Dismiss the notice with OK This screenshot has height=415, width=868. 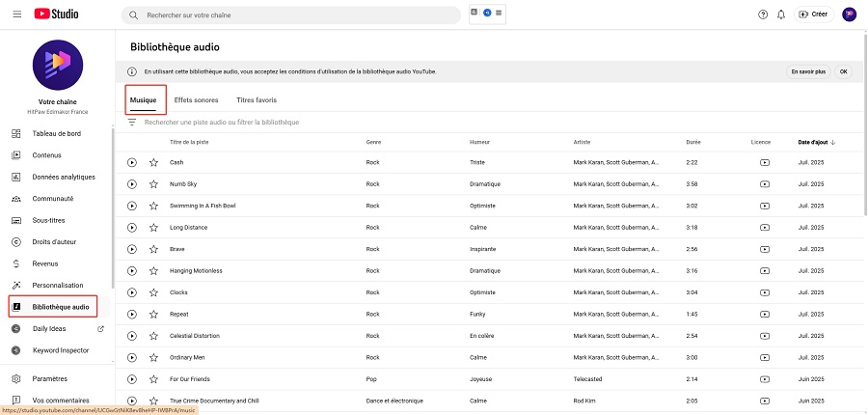pos(843,72)
